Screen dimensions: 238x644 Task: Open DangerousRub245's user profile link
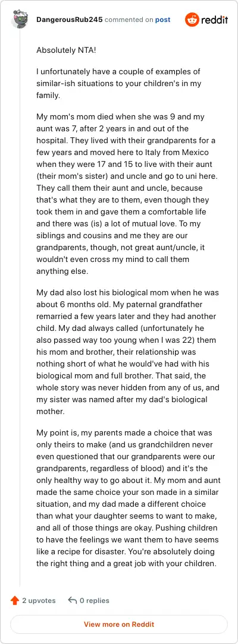coord(70,20)
